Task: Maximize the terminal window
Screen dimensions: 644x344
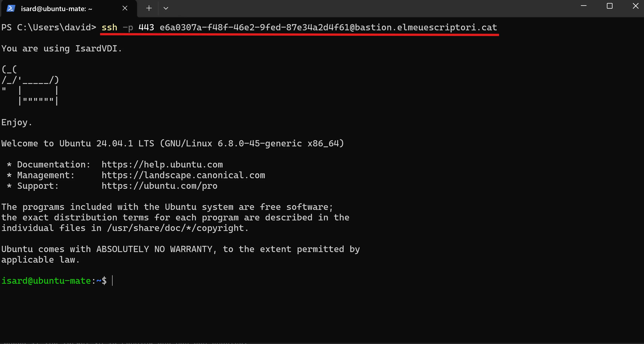Action: pos(610,6)
